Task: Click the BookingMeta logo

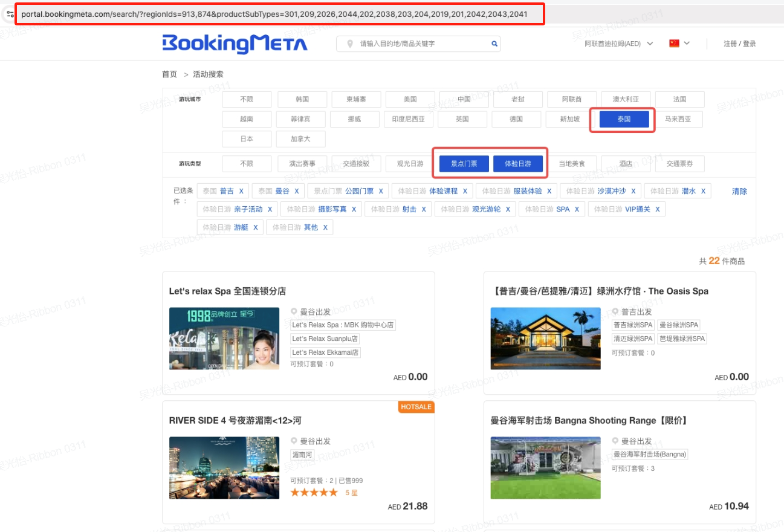Action: [235, 44]
